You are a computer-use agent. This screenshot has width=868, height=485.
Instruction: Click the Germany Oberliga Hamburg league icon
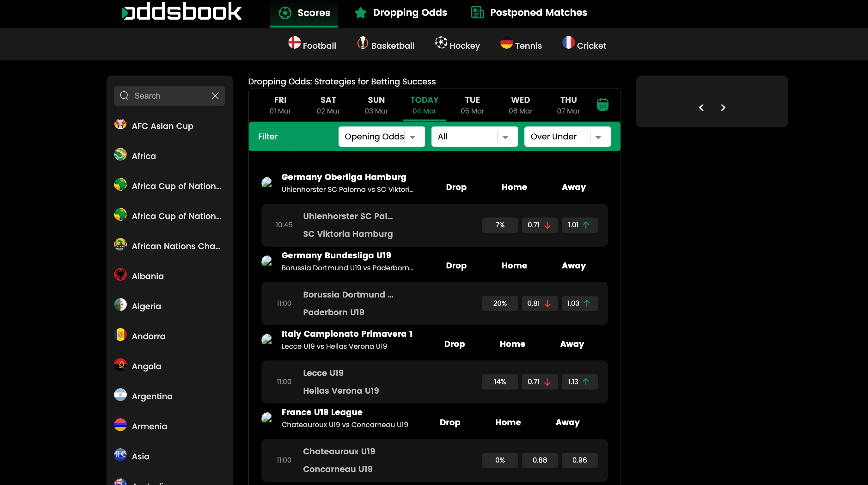pyautogui.click(x=266, y=182)
